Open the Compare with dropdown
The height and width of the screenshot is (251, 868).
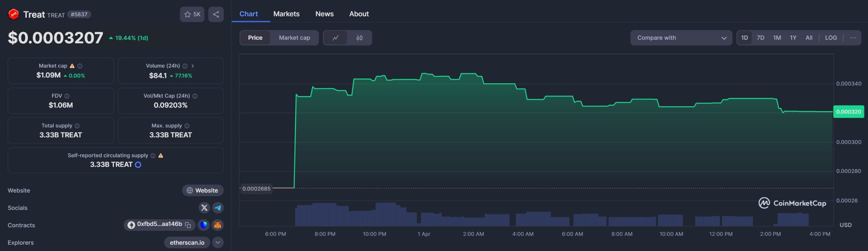click(x=681, y=38)
